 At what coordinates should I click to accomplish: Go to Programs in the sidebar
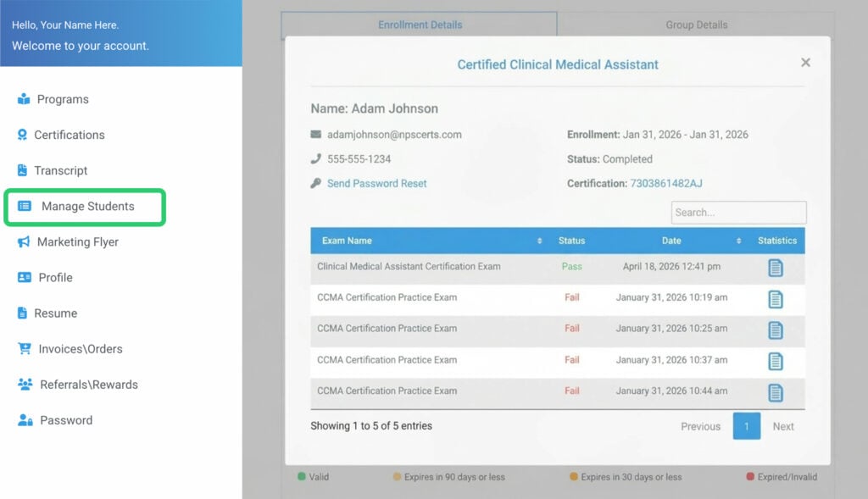63,99
